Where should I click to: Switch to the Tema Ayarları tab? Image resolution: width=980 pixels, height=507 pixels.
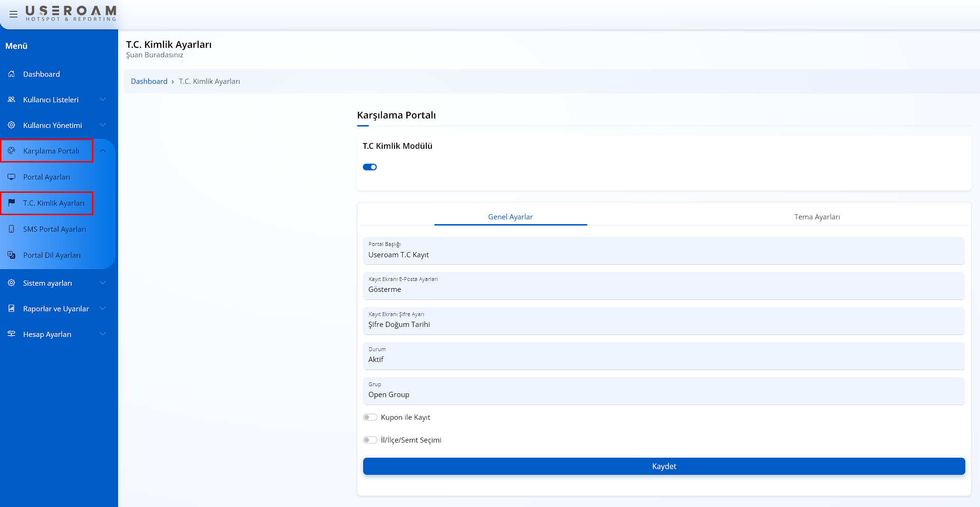(817, 217)
